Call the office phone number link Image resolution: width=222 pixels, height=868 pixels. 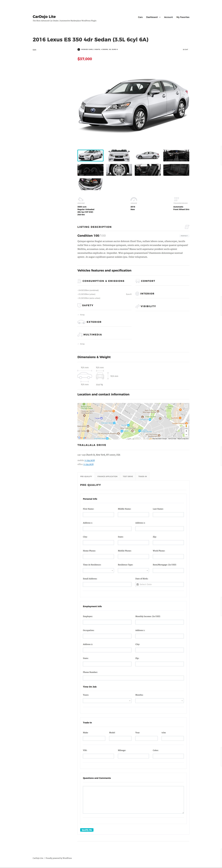click(x=88, y=464)
